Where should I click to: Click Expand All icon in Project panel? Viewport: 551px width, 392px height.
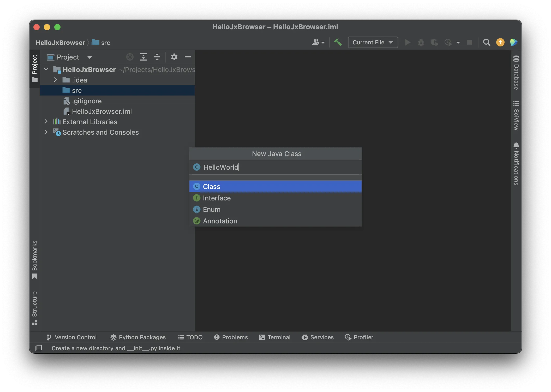click(x=143, y=57)
